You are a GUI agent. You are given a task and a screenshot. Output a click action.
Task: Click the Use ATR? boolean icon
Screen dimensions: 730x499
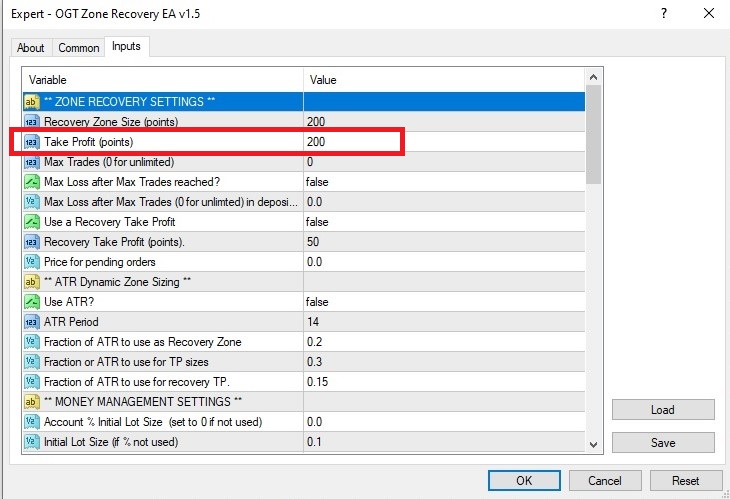pyautogui.click(x=32, y=302)
